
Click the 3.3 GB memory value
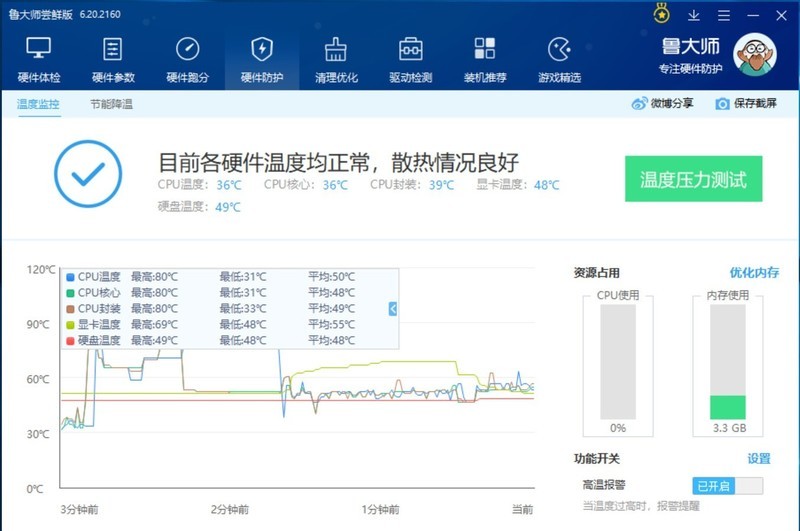730,428
